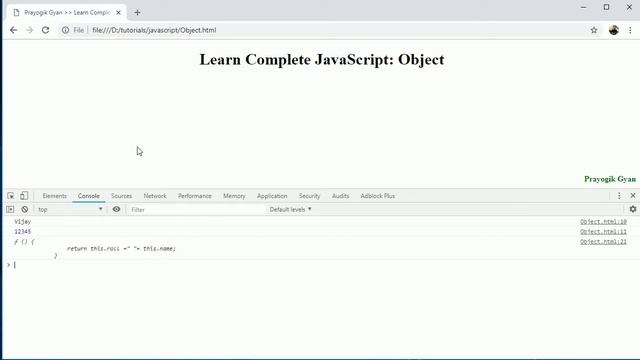
Task: Switch to the Performance tab
Action: [195, 196]
